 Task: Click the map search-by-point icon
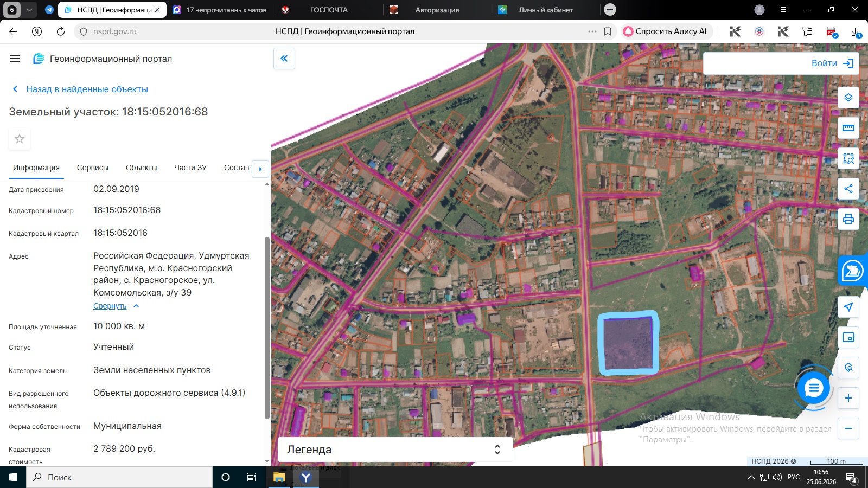click(848, 368)
